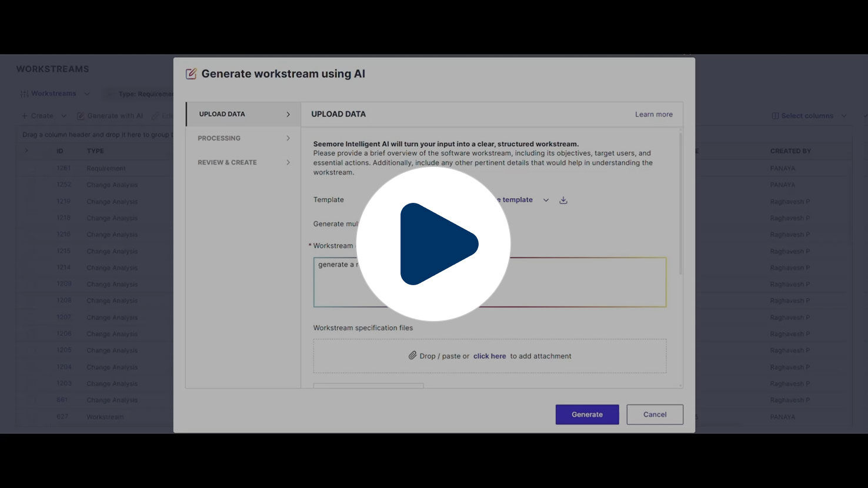The image size is (868, 488).
Task: Click the Generate with AI toolbar button
Action: coord(110,116)
